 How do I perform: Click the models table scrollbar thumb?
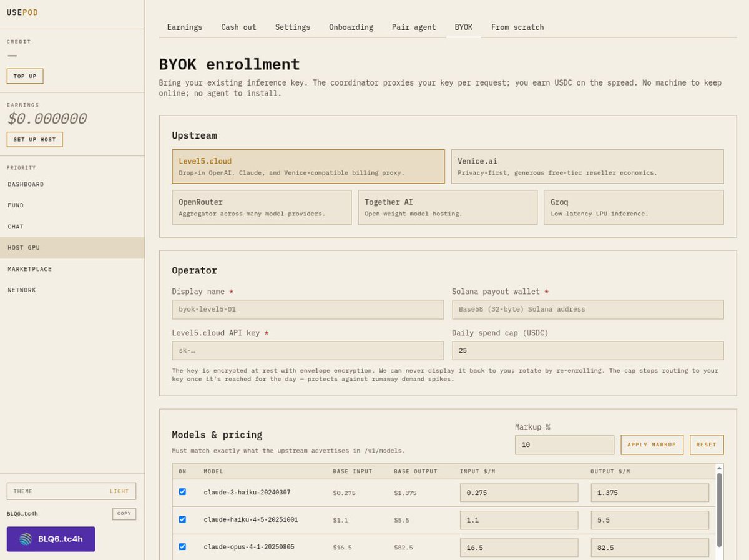719,509
